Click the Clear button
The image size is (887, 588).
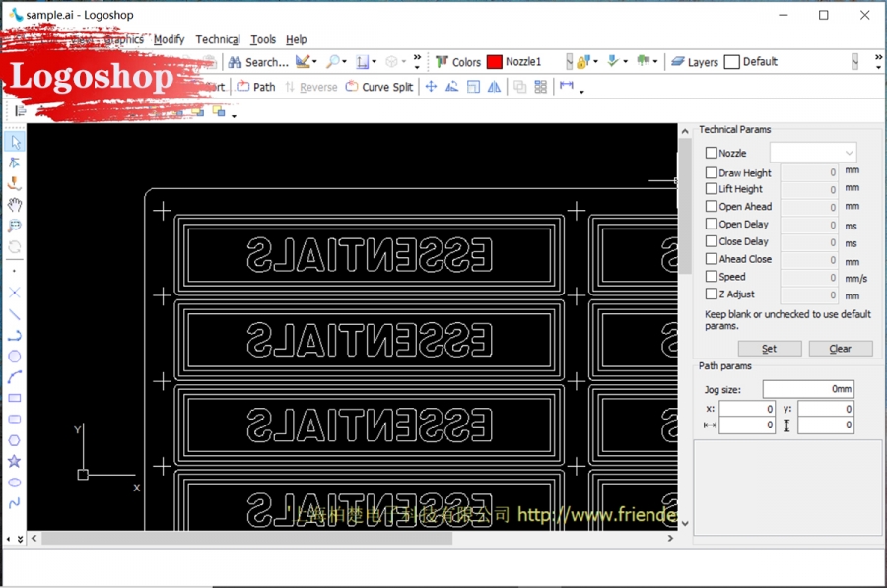tap(841, 349)
